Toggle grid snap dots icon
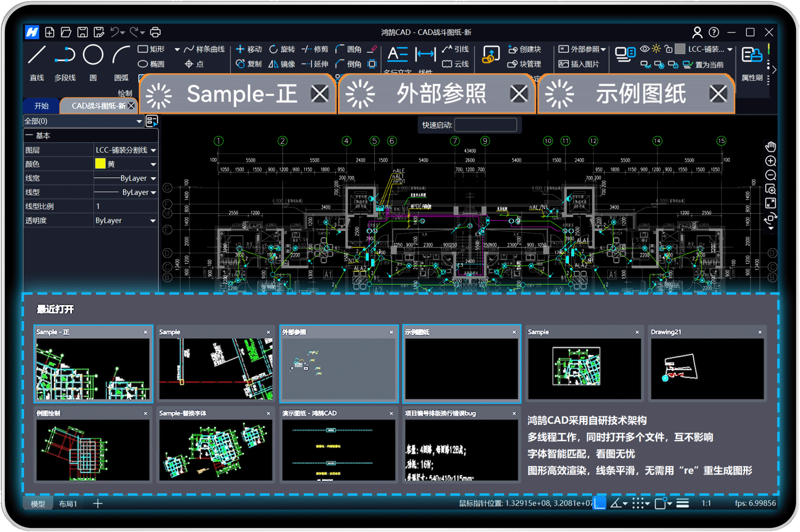This screenshot has height=532, width=800. tap(638, 503)
